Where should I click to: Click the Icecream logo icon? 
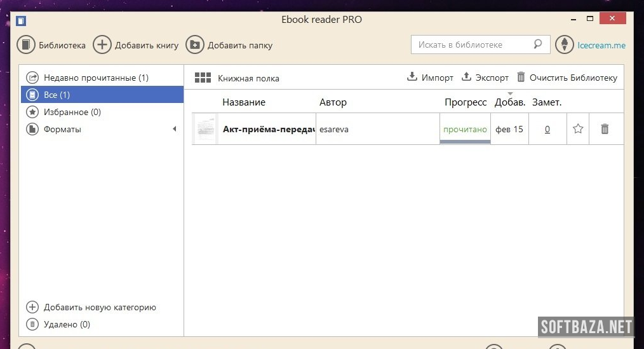tap(564, 44)
